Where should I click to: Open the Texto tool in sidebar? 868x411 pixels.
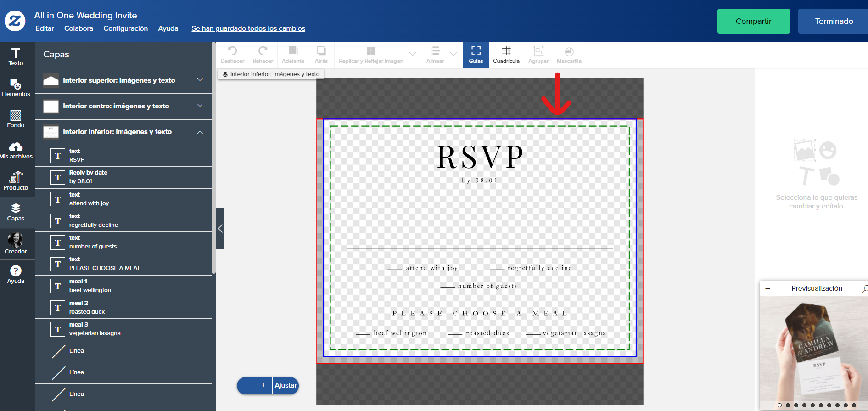pos(16,57)
